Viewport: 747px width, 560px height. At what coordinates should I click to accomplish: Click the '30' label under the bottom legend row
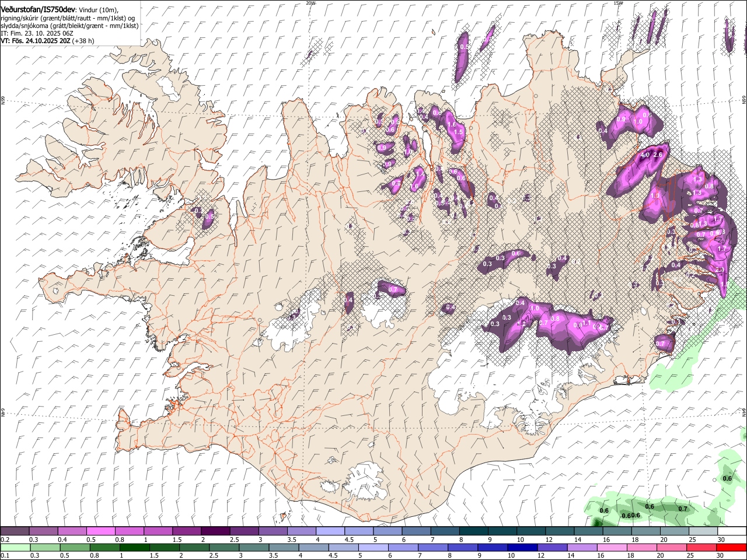[x=720, y=556]
